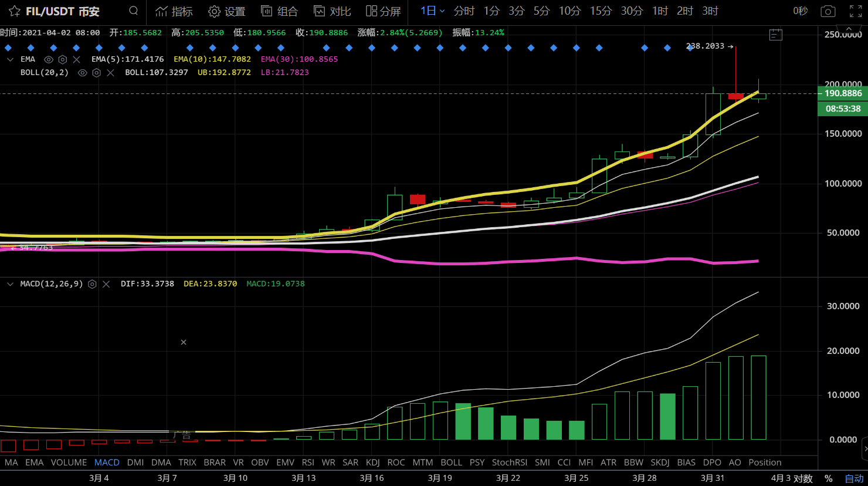This screenshot has width=868, height=486.
Task: Close the ad with X icon
Action: pos(184,342)
